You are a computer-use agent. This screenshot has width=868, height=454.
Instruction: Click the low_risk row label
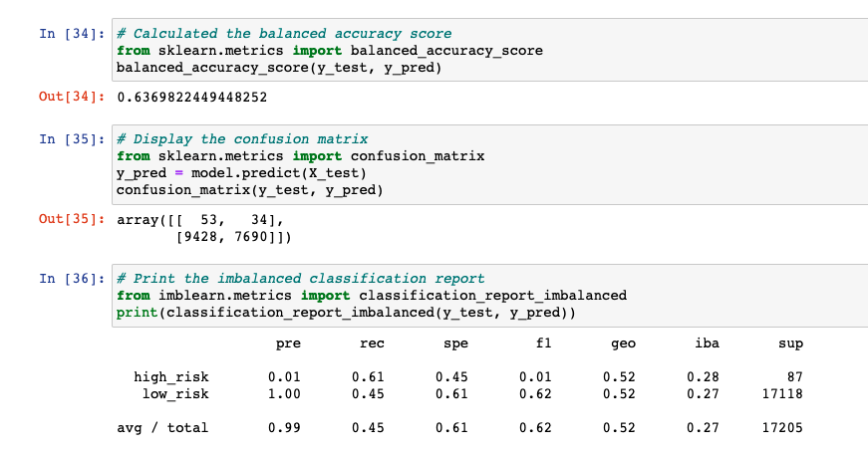(175, 394)
